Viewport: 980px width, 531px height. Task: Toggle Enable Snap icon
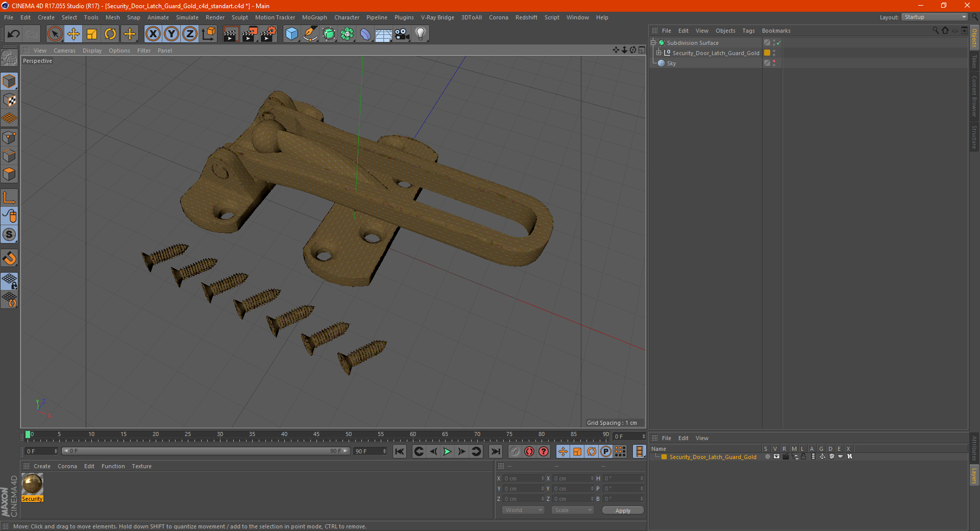(9, 234)
